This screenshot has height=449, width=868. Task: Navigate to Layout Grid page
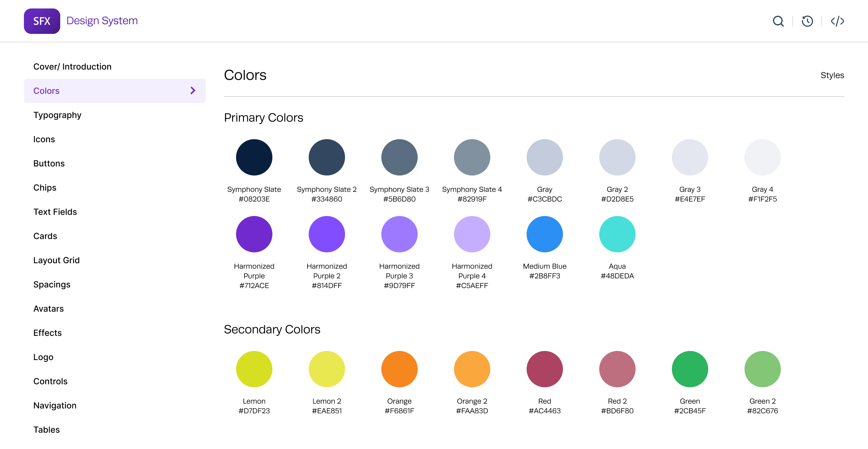[56, 260]
